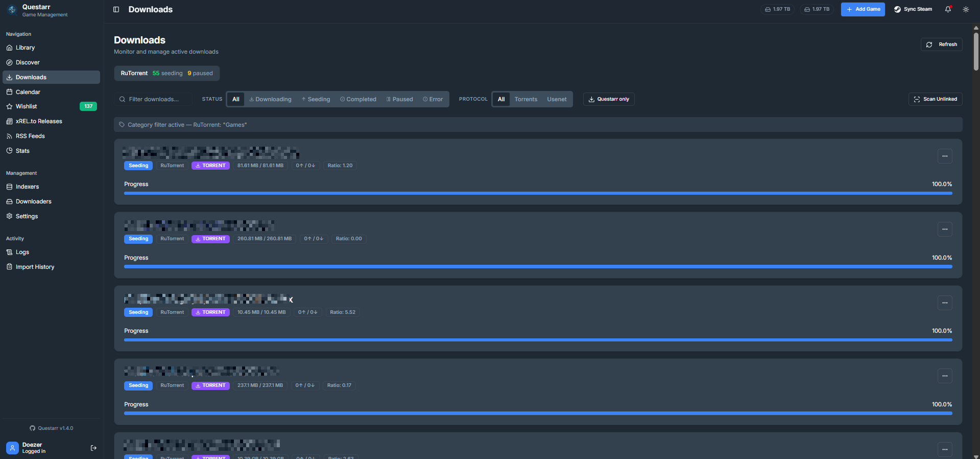The height and width of the screenshot is (459, 980).
Task: View the Stats page
Action: [51, 151]
